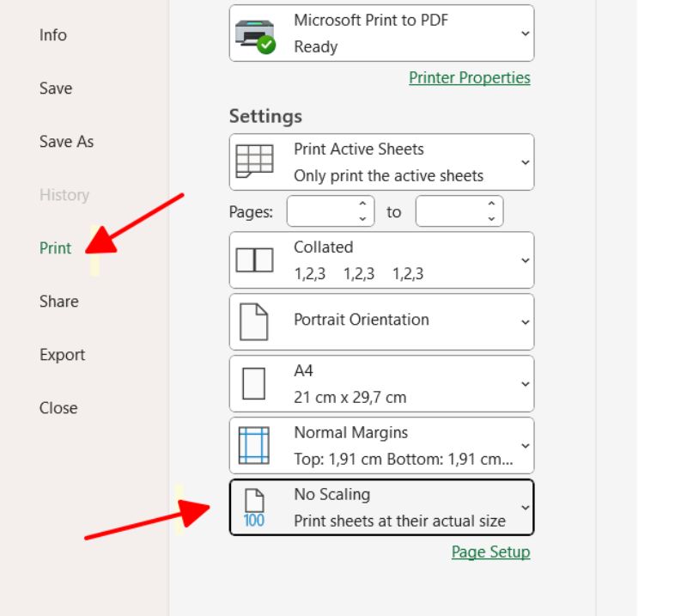The height and width of the screenshot is (616, 687).
Task: Open the Print Active Sheets dropdown
Action: (525, 162)
